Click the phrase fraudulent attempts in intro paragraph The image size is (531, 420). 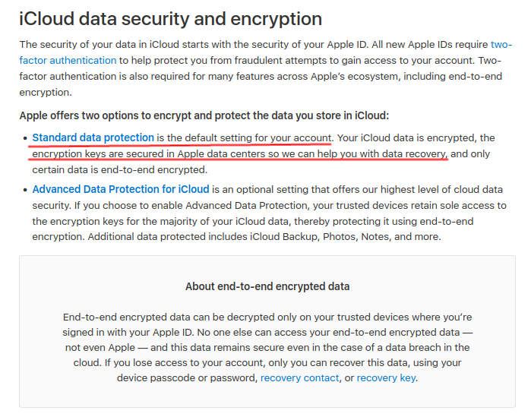tap(282, 61)
